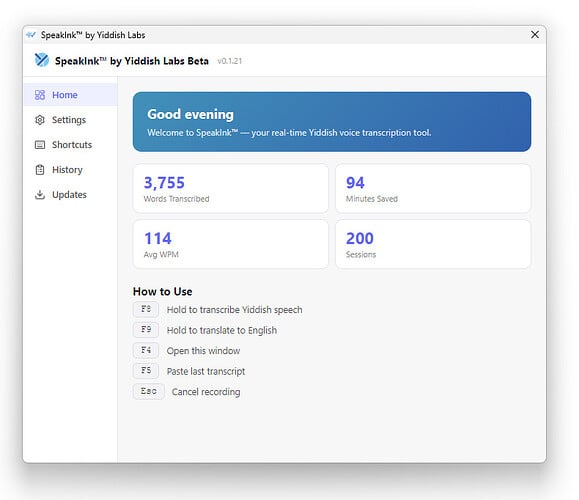Click the 114 Avg WPM card
Image resolution: width=579 pixels, height=500 pixels.
(230, 244)
